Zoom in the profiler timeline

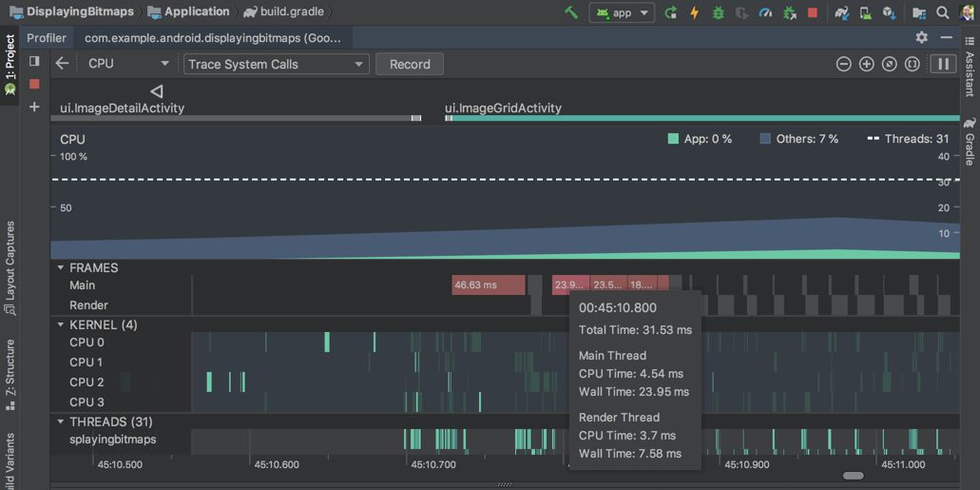coord(866,64)
